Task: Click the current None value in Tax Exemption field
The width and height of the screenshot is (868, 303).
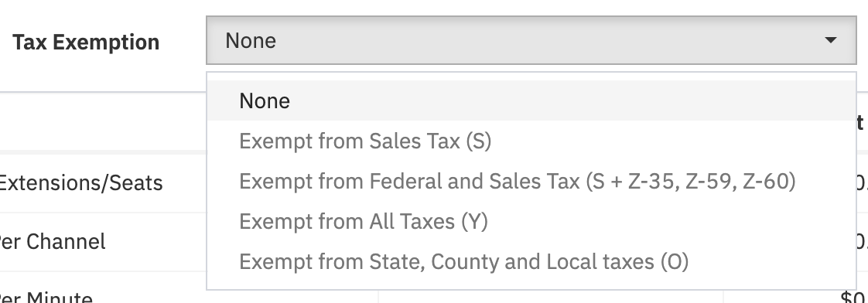Action: (x=251, y=40)
